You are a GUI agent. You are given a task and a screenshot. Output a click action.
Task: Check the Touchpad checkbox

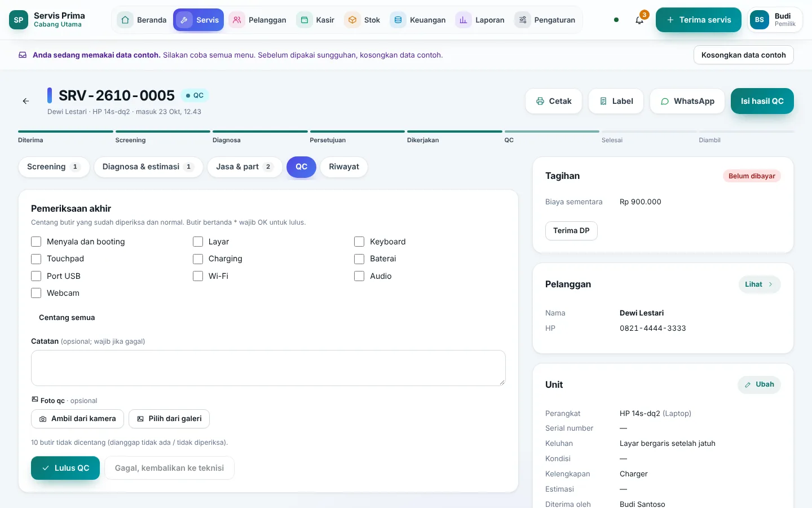pyautogui.click(x=36, y=259)
